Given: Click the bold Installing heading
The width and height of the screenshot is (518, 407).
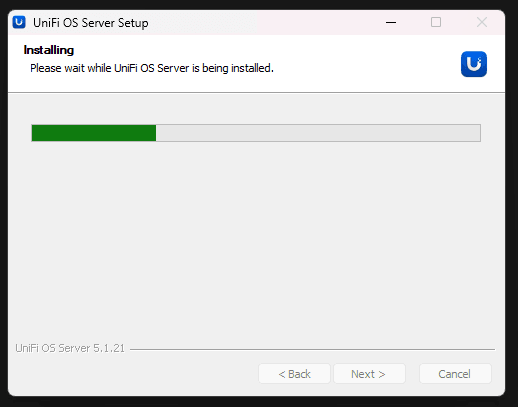Looking at the screenshot, I should [49, 50].
